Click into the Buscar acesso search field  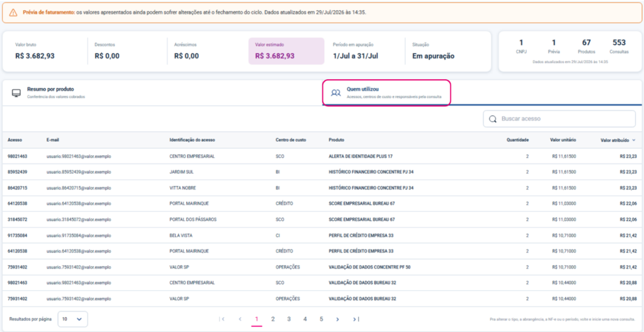pyautogui.click(x=559, y=119)
